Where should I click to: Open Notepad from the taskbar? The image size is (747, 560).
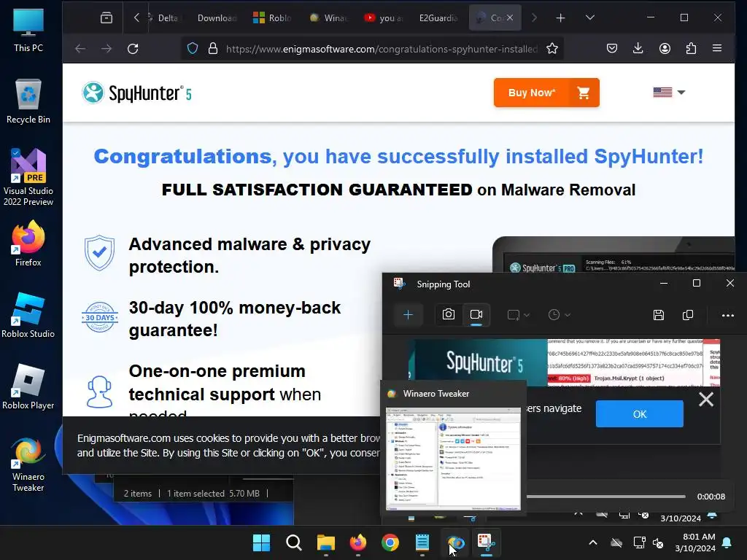422,542
